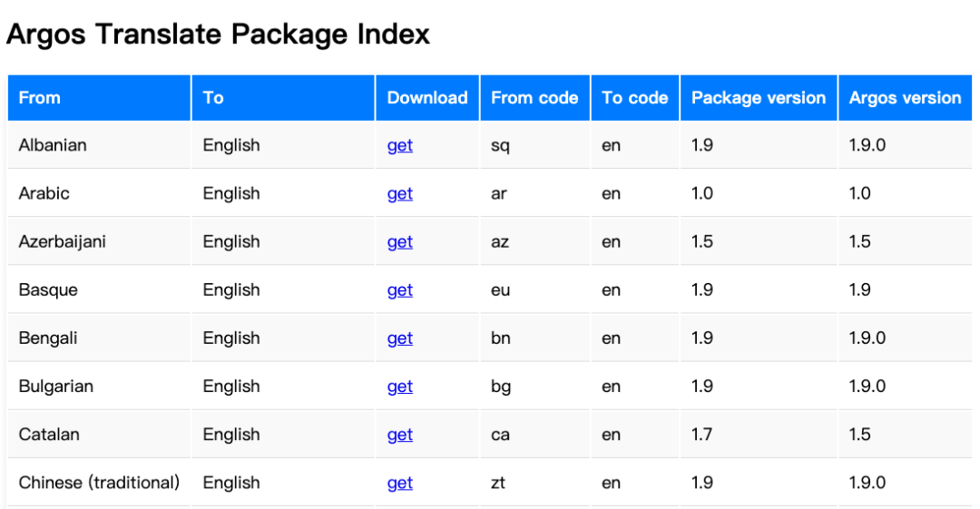Image resolution: width=980 pixels, height=509 pixels.
Task: Click the To code header cell
Action: point(634,98)
